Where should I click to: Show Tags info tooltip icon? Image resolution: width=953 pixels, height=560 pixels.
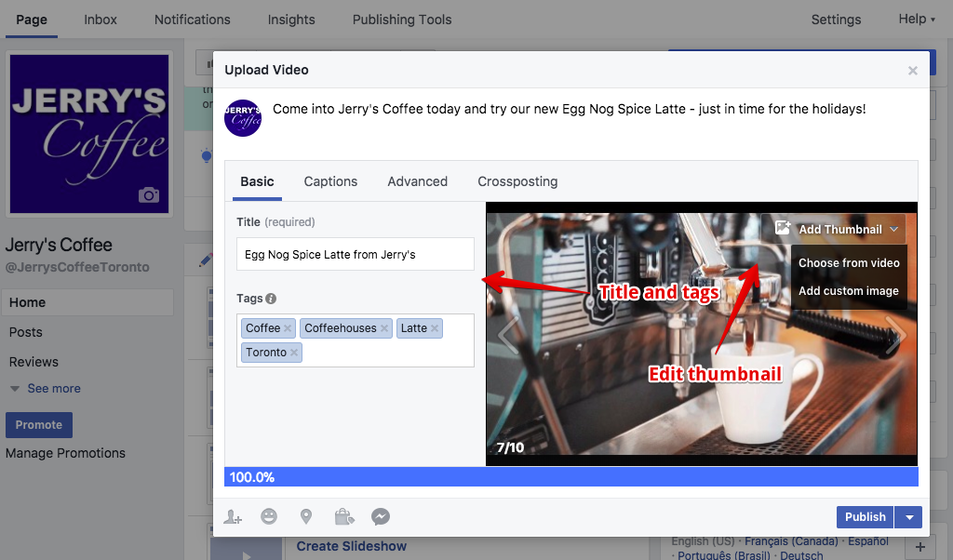coord(271,299)
